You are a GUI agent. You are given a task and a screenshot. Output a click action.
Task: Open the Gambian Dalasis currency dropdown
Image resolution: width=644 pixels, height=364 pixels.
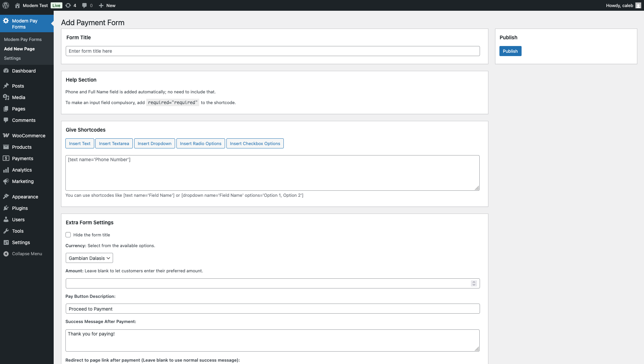89,258
